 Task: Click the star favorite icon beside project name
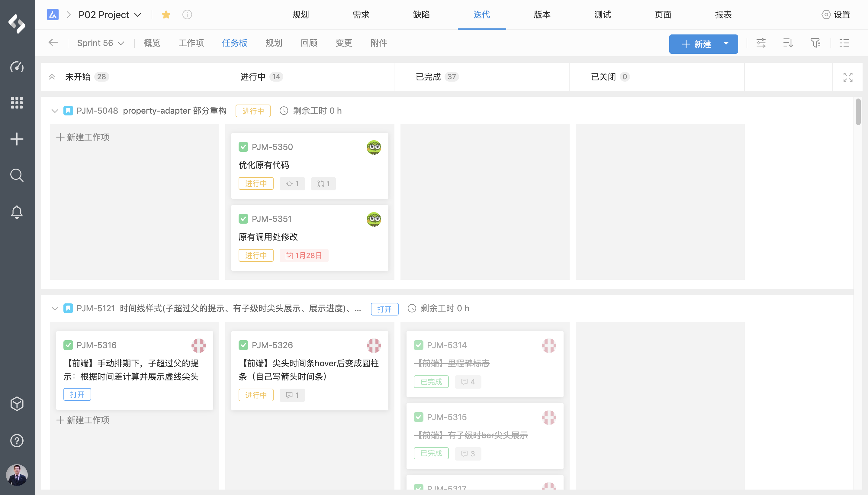[x=166, y=15]
